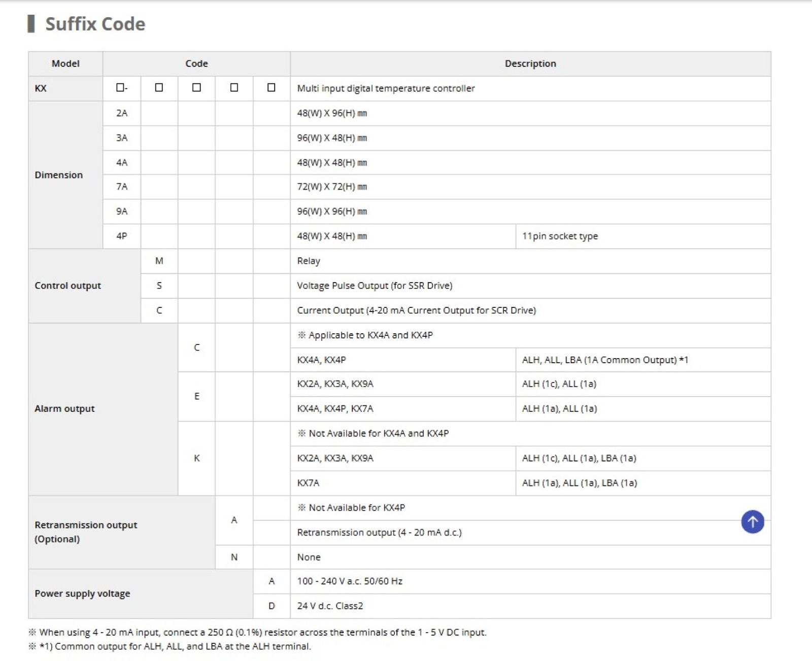
Task: Click the '3A' dimension code
Action: 122,138
